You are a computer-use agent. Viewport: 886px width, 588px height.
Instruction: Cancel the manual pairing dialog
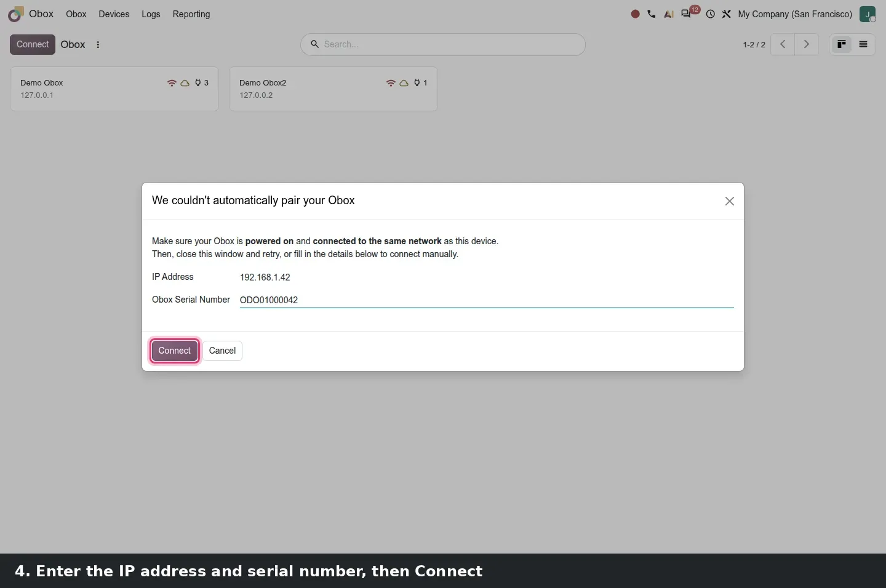point(222,351)
